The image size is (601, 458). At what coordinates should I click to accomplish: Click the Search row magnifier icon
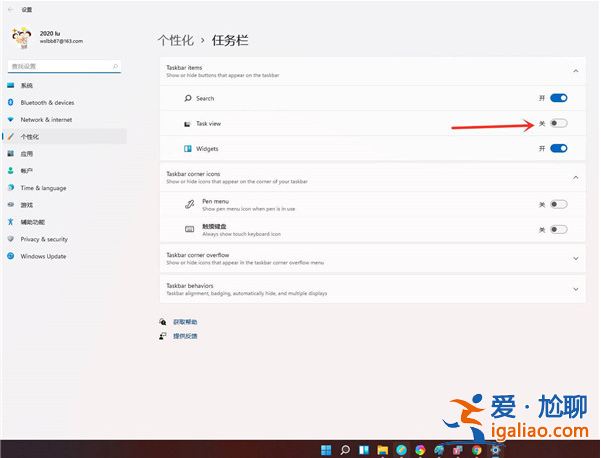tap(188, 98)
